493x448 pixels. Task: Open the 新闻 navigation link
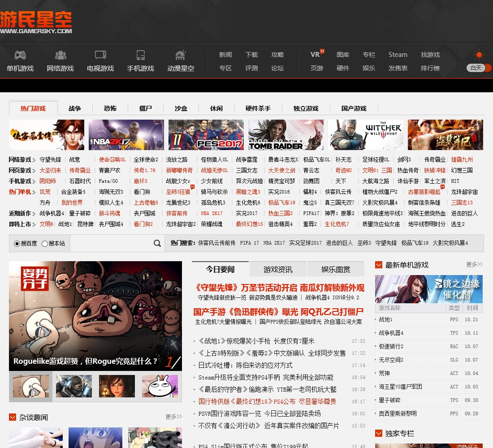point(225,55)
